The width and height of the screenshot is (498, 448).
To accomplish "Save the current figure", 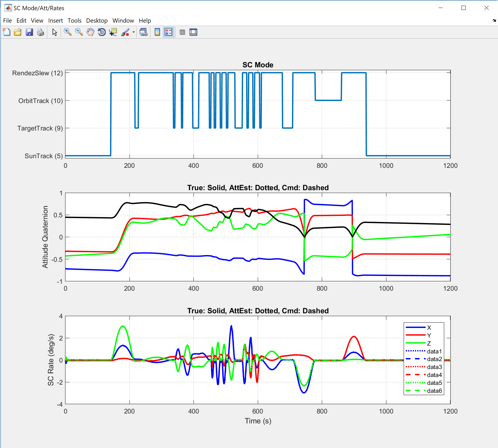I will point(29,32).
